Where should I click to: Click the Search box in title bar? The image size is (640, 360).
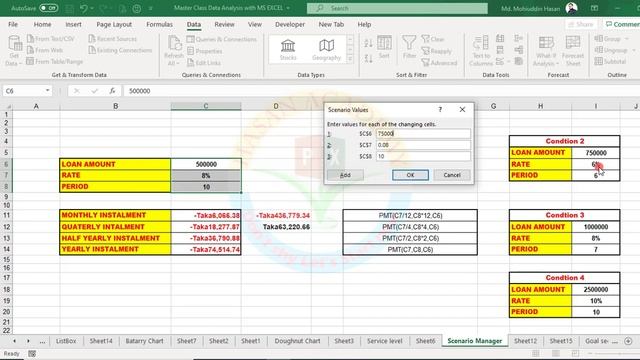(x=397, y=8)
